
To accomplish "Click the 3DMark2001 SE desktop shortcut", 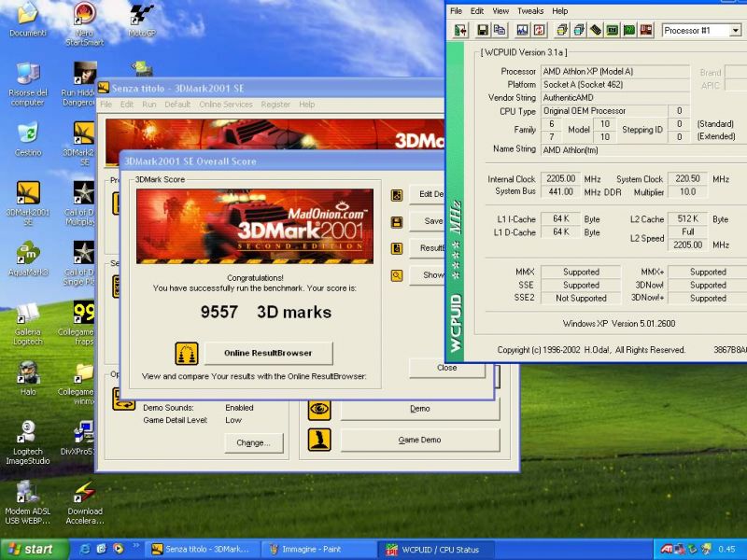I will pyautogui.click(x=28, y=203).
